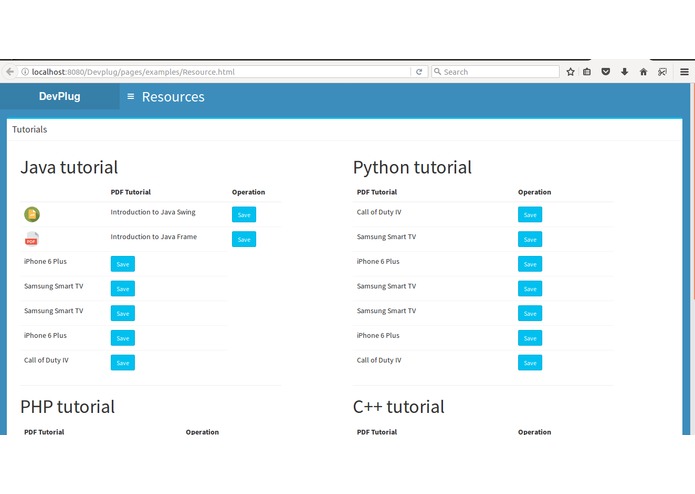Save the Java Call of Duty IV row
The image size is (695, 494).
point(123,362)
